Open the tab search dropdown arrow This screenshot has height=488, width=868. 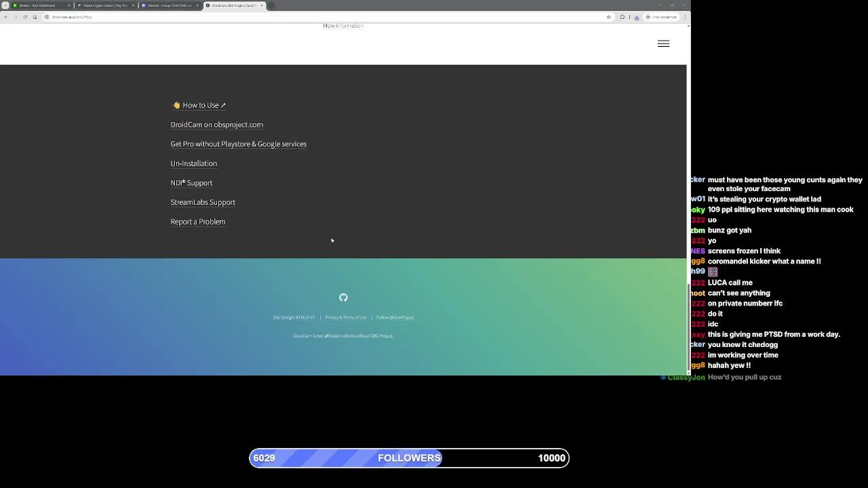coord(5,5)
